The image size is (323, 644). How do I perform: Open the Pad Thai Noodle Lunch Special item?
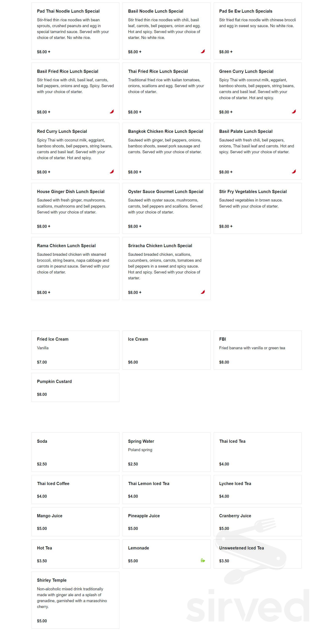click(75, 31)
